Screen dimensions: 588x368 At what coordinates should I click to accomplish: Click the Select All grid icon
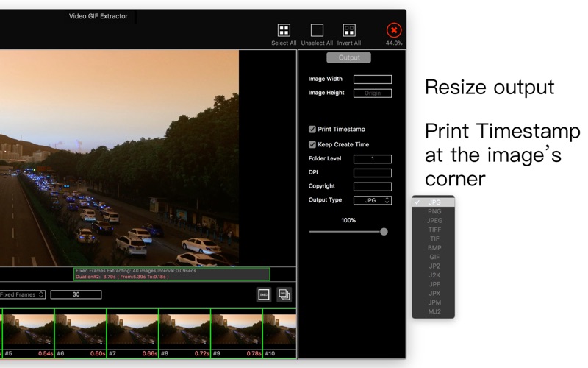pos(284,30)
